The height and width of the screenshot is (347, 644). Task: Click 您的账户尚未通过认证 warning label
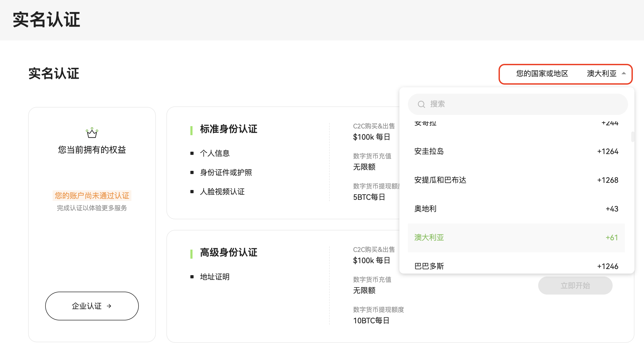pyautogui.click(x=92, y=196)
